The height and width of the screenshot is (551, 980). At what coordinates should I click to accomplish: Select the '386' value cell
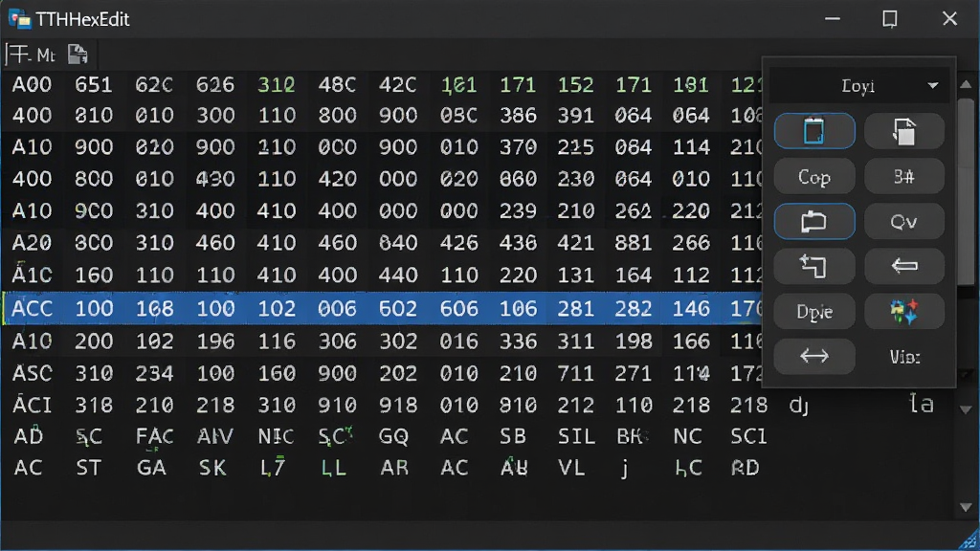click(518, 116)
